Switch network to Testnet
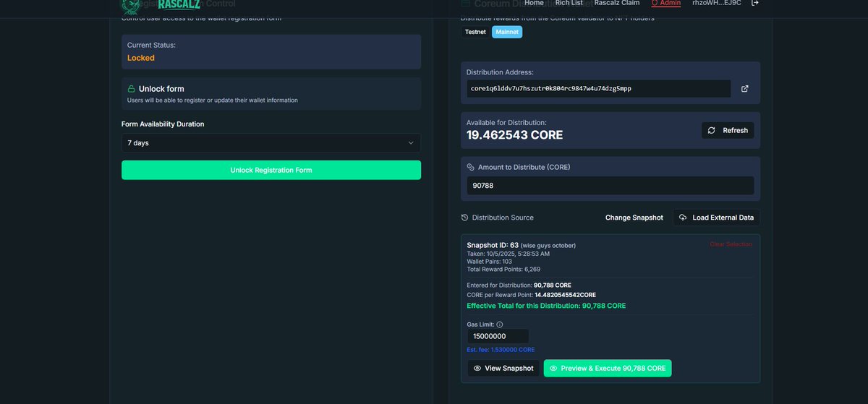868x404 pixels. pyautogui.click(x=475, y=32)
